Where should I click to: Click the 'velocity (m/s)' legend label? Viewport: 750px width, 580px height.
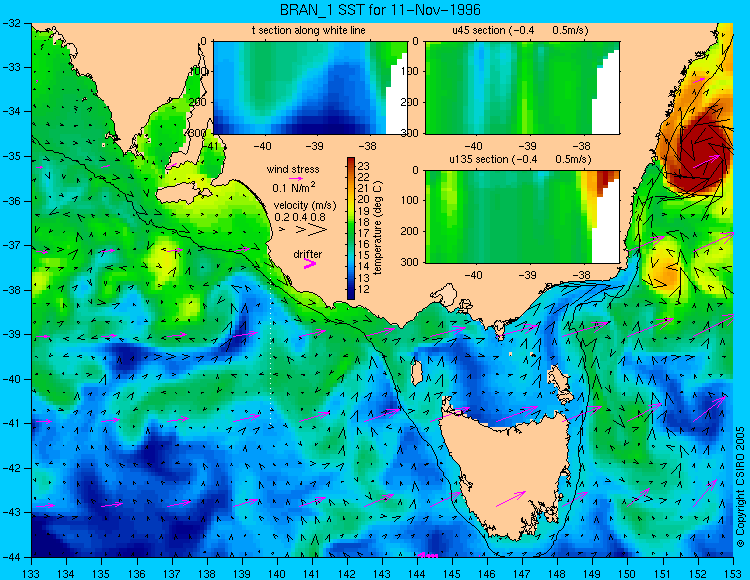pyautogui.click(x=305, y=206)
